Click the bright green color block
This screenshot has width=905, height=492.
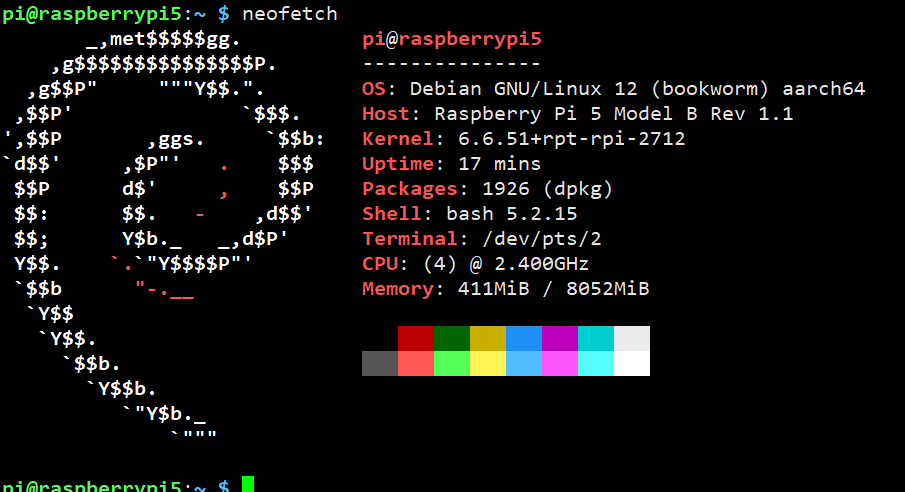point(452,363)
